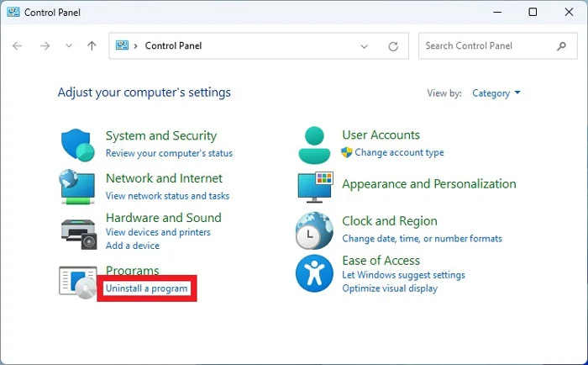The height and width of the screenshot is (365, 588).
Task: Focus the Search Control Panel field
Action: [x=498, y=45]
